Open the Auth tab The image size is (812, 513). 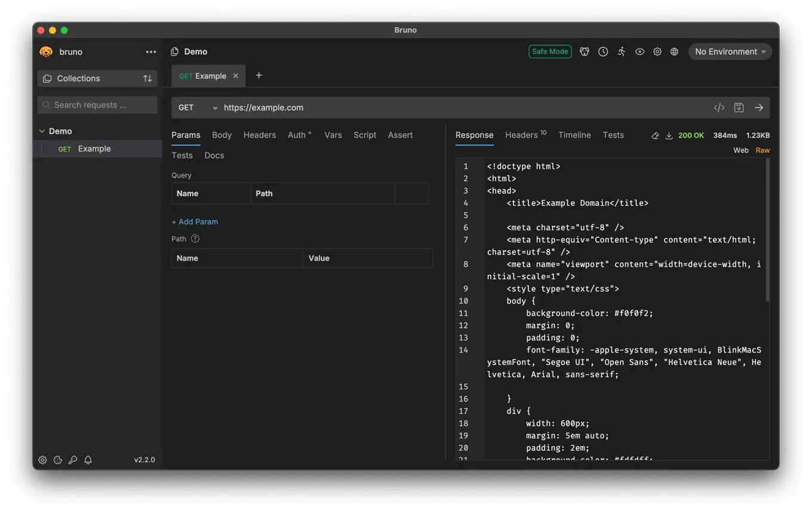pyautogui.click(x=299, y=135)
